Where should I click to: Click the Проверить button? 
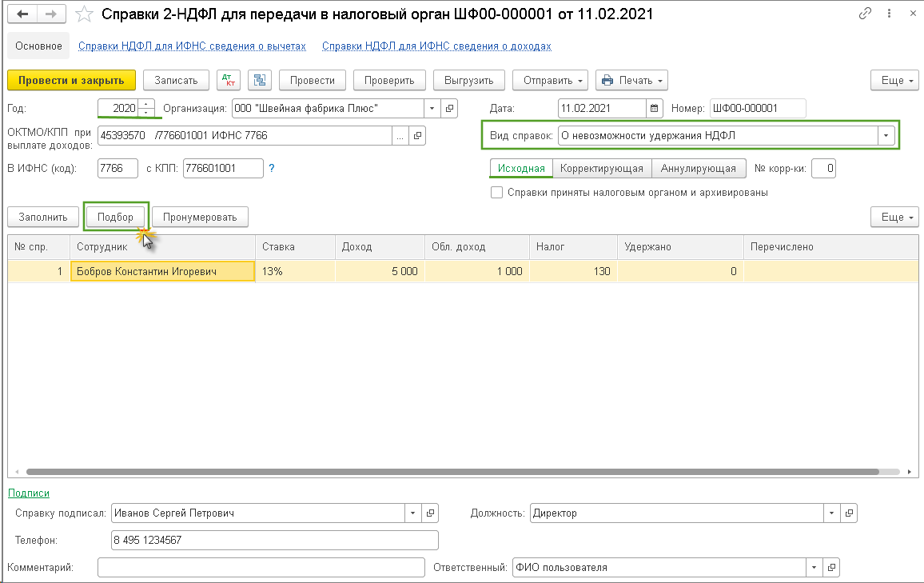point(389,80)
